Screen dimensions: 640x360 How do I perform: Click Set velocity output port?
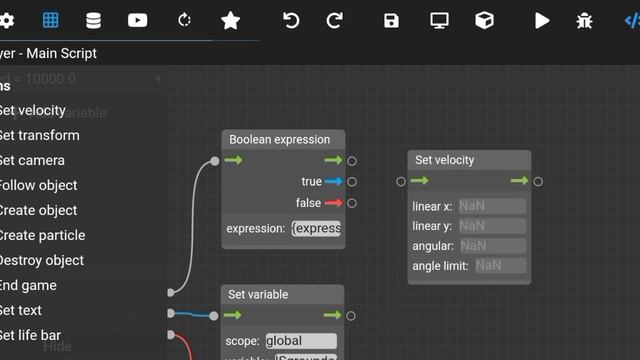pos(538,181)
